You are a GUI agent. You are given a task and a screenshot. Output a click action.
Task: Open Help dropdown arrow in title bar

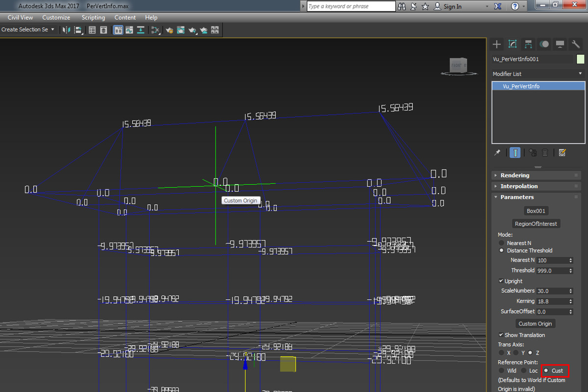pyautogui.click(x=524, y=6)
